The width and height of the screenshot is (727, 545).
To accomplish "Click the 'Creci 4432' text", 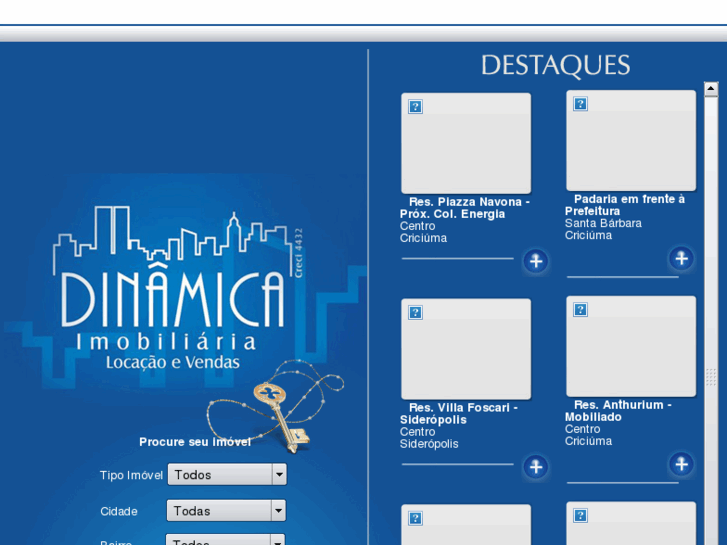I will (x=299, y=253).
